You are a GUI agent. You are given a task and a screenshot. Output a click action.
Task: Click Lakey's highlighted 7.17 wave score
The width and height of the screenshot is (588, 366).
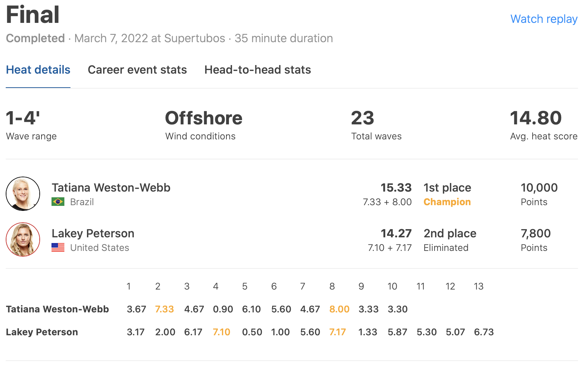point(337,332)
